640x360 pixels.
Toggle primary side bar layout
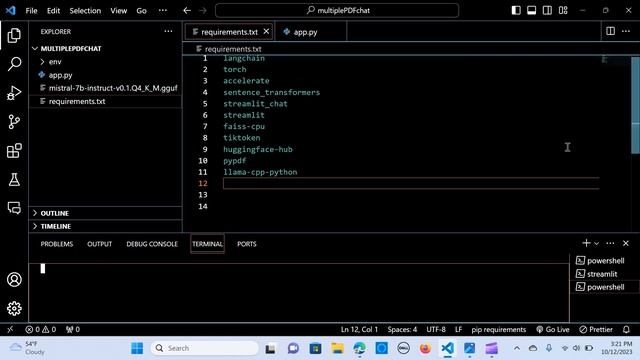[516, 11]
